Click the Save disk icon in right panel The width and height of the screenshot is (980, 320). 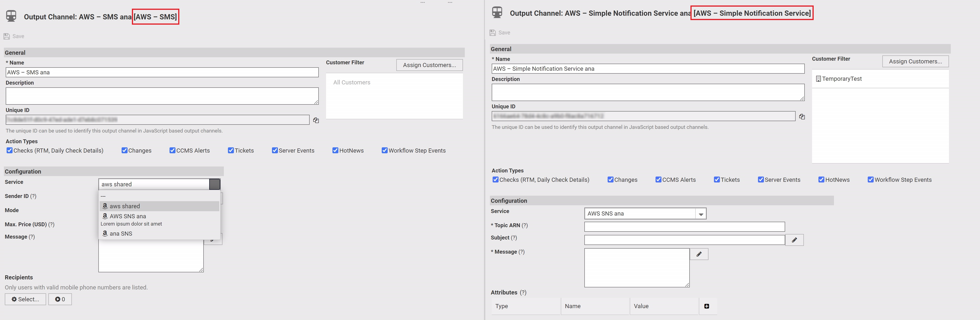493,33
